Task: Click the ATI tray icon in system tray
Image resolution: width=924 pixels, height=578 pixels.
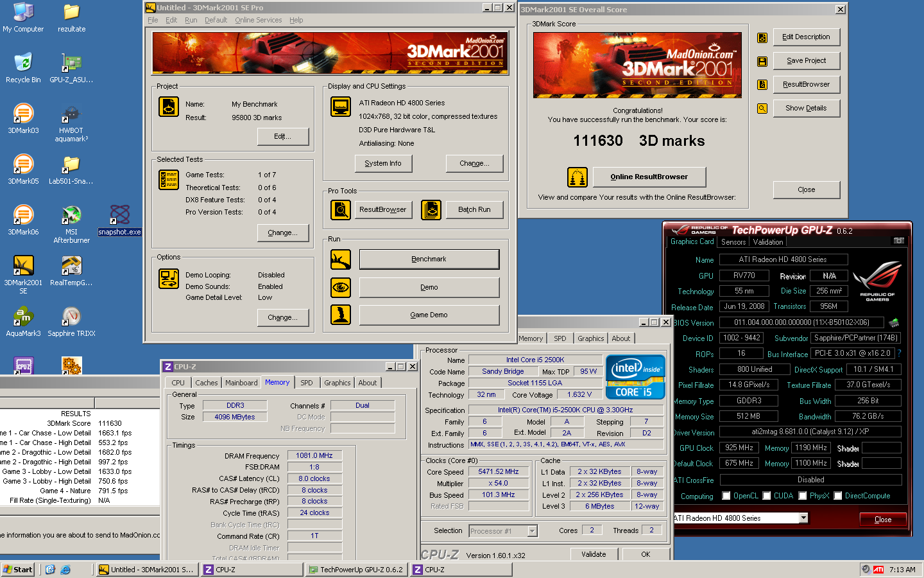Action: tap(878, 569)
